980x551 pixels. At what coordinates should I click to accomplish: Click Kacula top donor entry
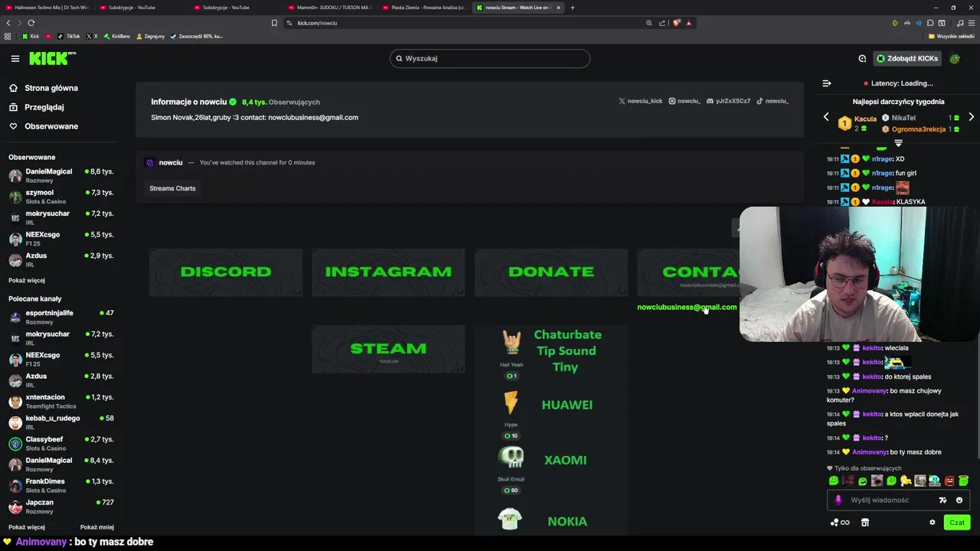[x=857, y=122]
